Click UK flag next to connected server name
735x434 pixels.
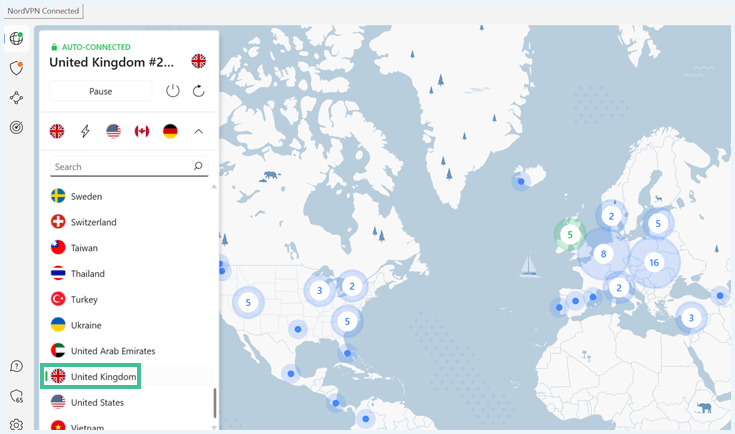pyautogui.click(x=199, y=61)
